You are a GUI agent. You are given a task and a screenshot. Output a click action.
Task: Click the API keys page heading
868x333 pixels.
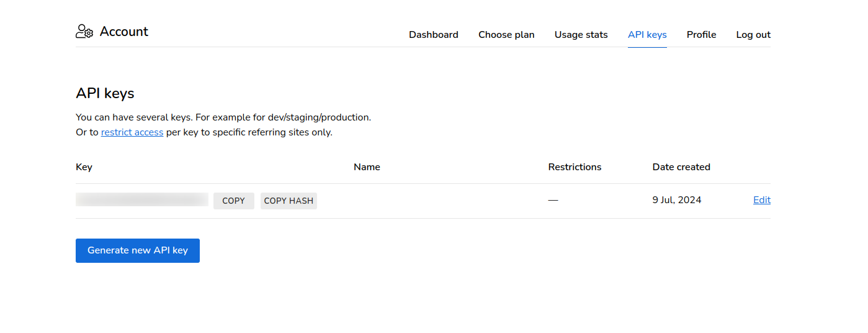[x=105, y=93]
